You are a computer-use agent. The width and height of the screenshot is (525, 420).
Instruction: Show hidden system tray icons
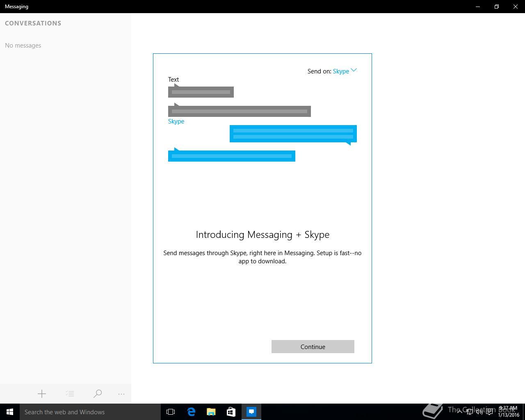pos(459,412)
